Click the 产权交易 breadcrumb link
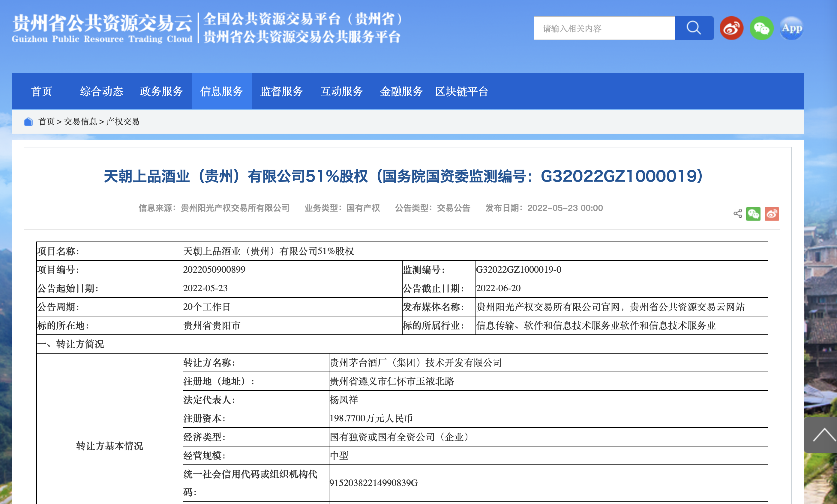This screenshot has height=504, width=837. pyautogui.click(x=123, y=121)
